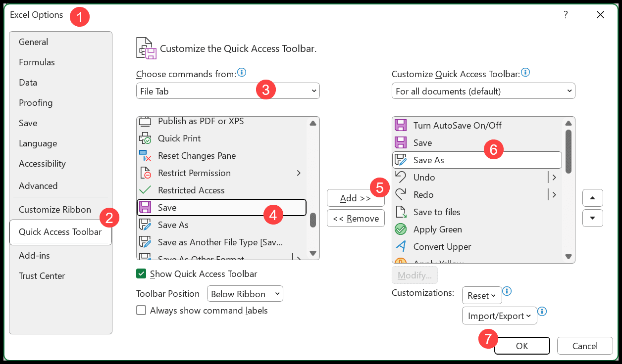622x364 pixels.
Task: Open the Import/Export dropdown button
Action: [499, 316]
